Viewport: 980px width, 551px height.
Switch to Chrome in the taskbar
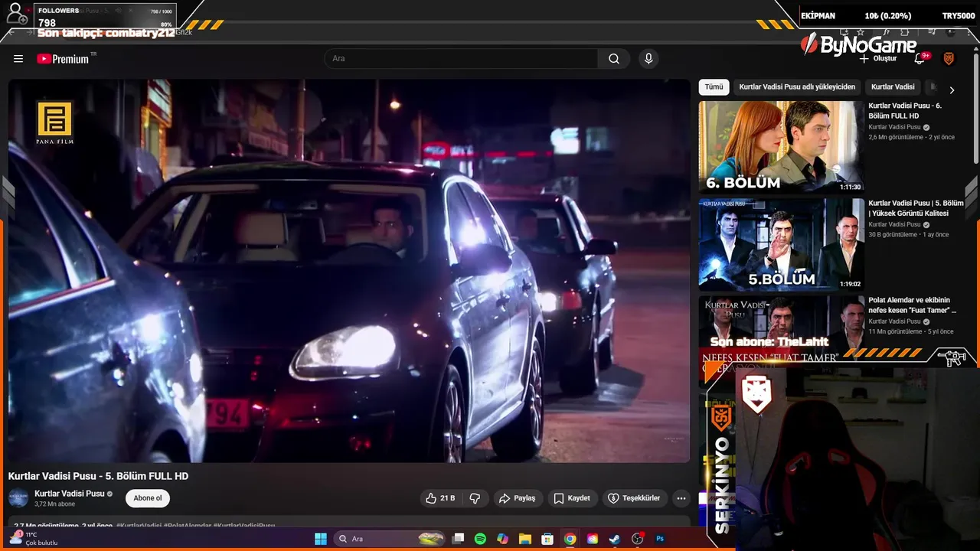570,539
